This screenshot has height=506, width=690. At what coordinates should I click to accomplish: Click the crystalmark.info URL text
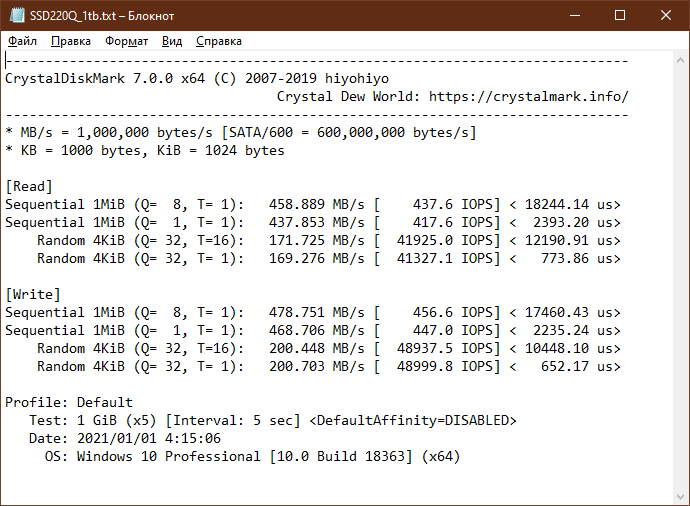coord(529,96)
